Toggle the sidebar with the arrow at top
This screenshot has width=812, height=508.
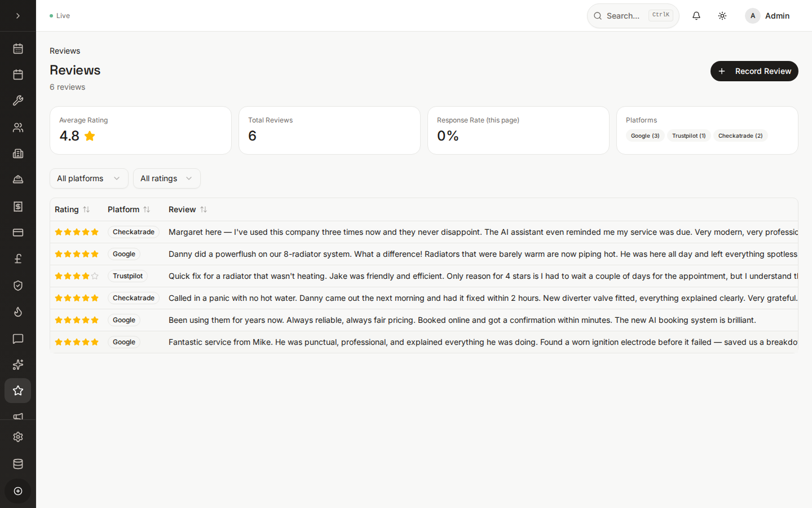tap(18, 15)
